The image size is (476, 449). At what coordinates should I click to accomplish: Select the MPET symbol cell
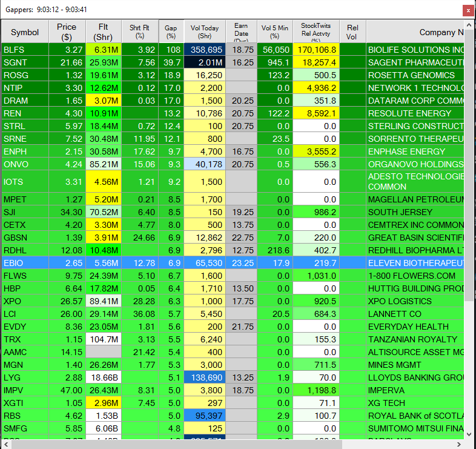coord(25,199)
